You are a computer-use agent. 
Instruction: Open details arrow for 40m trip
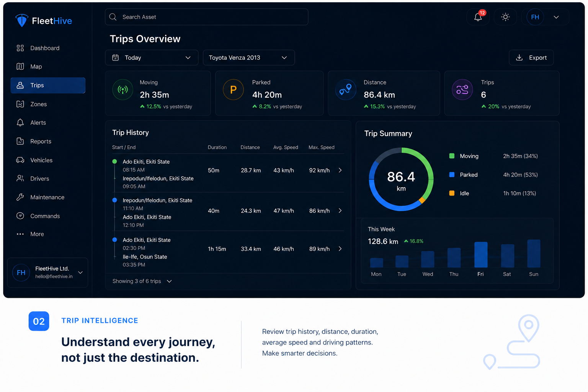click(x=340, y=211)
